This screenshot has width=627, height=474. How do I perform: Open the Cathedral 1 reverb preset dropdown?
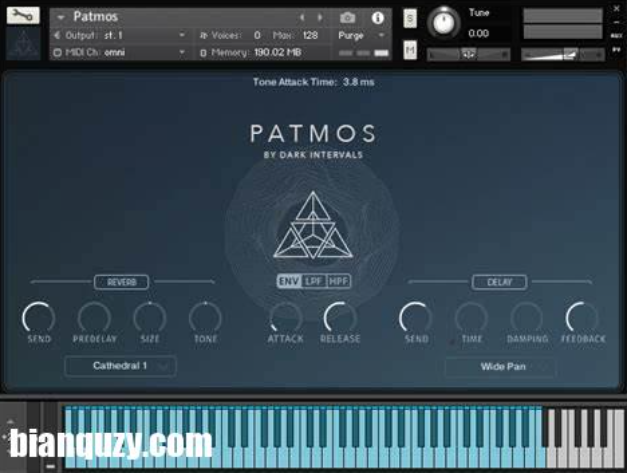click(120, 366)
